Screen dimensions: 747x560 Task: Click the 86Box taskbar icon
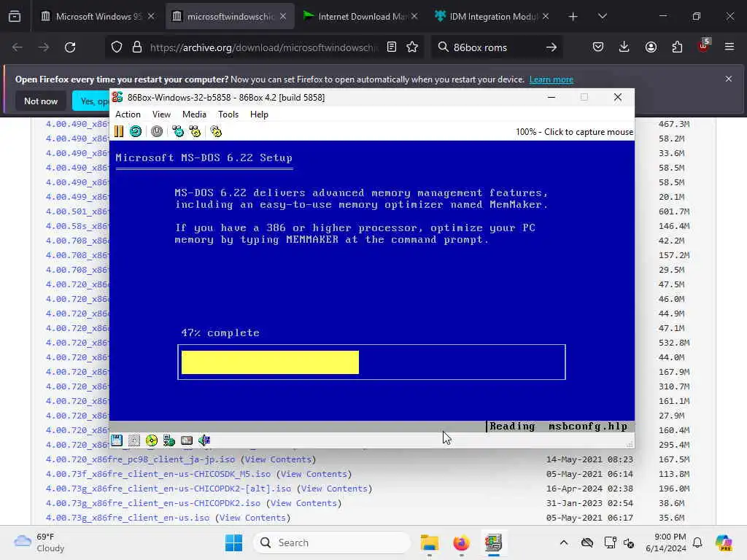(493, 542)
